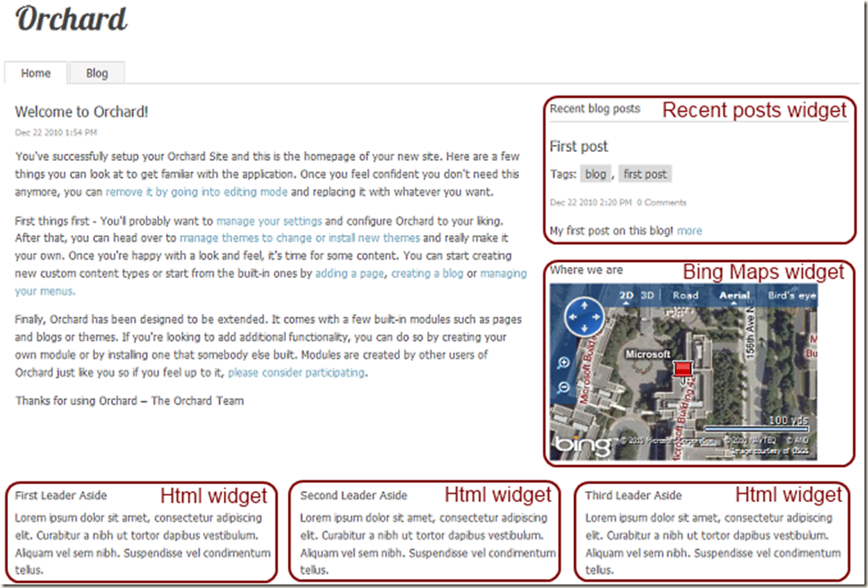Zoom out with the map minus magnifier
This screenshot has height=588, width=868.
point(563,387)
